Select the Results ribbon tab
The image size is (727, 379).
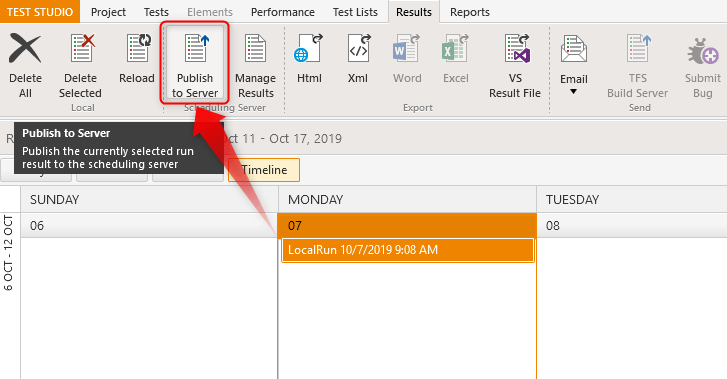[414, 12]
